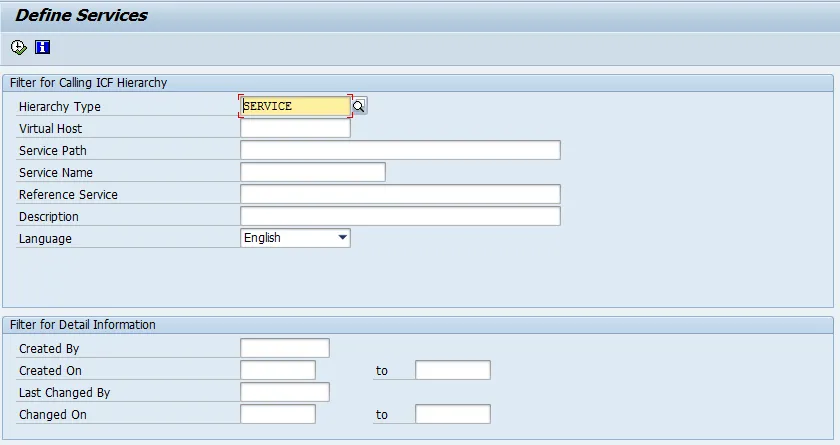This screenshot has width=840, height=445.
Task: Select the Changed On 'to' date field
Action: [452, 414]
